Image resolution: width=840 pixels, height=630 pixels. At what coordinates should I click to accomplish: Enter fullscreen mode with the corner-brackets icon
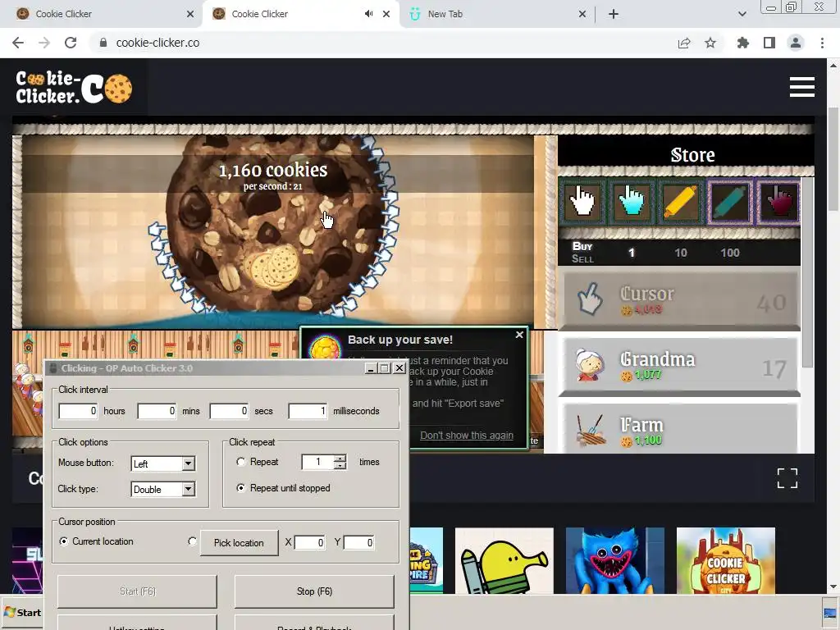point(787,478)
